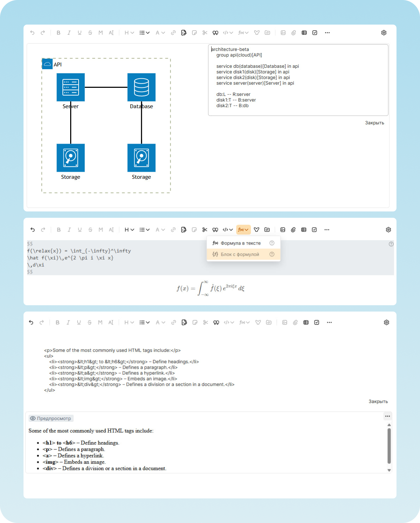Image resolution: width=420 pixels, height=523 pixels.
Task: Select 'Формула в тексте' menu option
Action: (x=240, y=243)
